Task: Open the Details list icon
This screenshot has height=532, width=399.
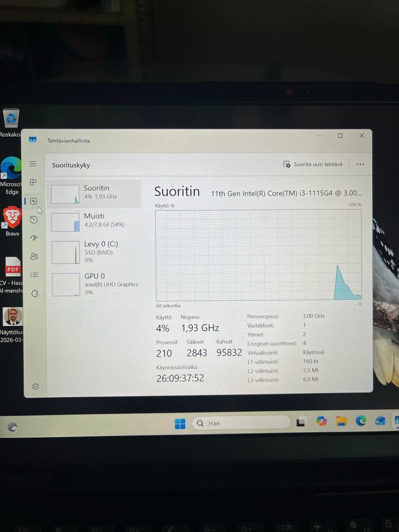Action: (x=34, y=275)
